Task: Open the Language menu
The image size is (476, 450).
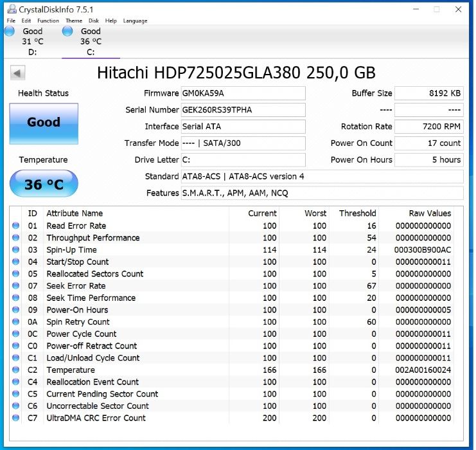Action: click(x=135, y=21)
